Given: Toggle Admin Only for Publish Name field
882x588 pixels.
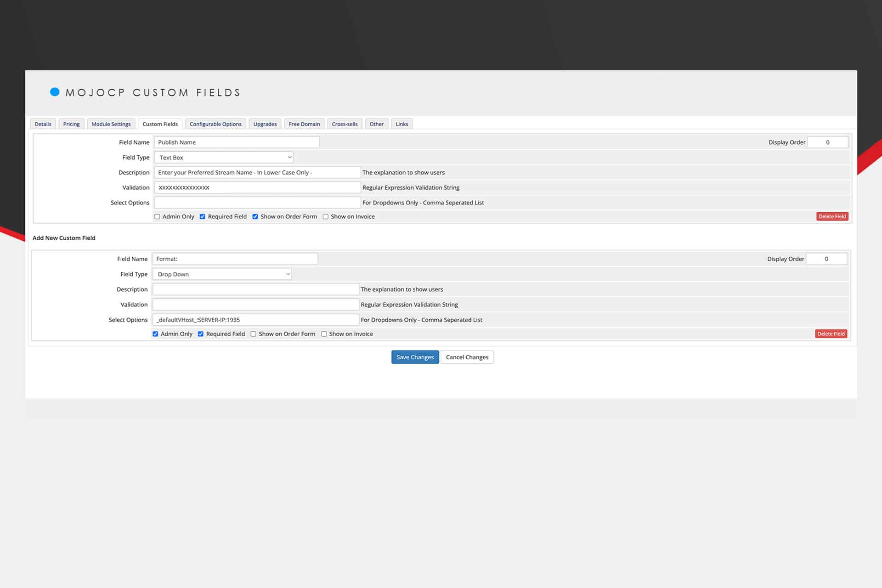Looking at the screenshot, I should coord(157,217).
